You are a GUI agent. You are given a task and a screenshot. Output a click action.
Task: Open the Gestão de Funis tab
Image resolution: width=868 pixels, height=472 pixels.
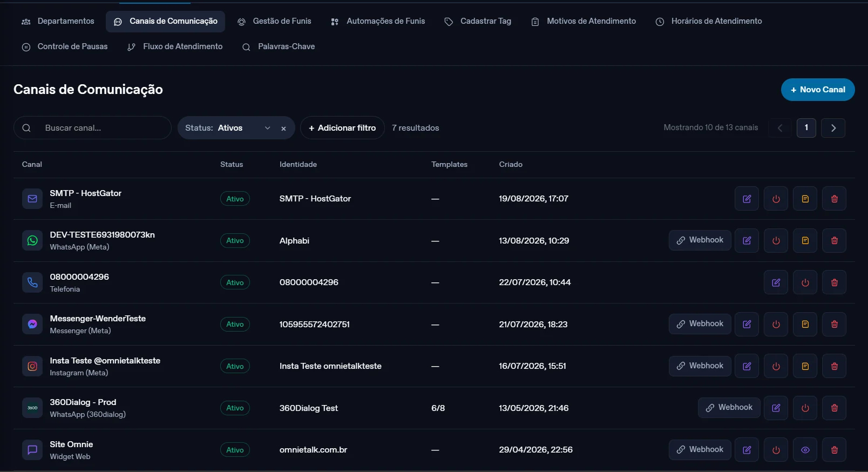coord(274,22)
